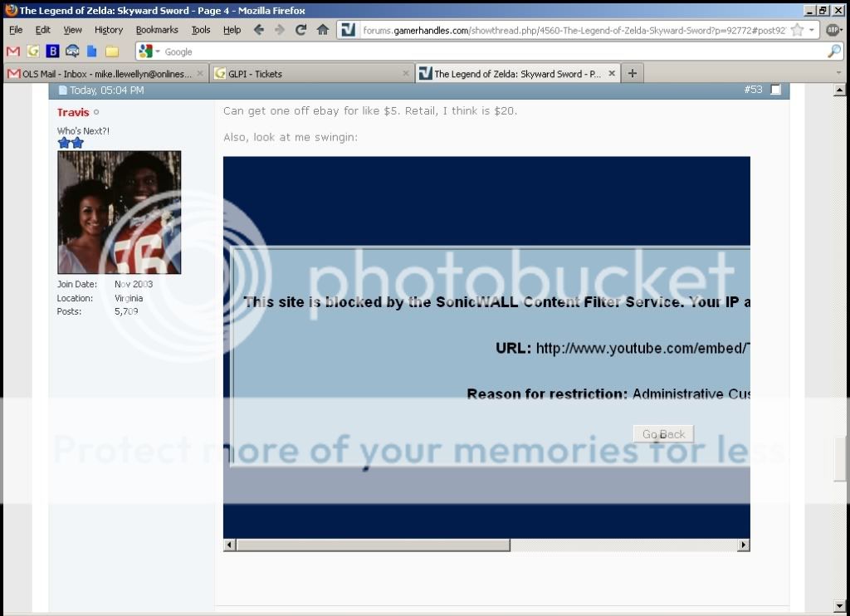The width and height of the screenshot is (850, 616).
Task: Open the Bookmarks menu
Action: (157, 30)
